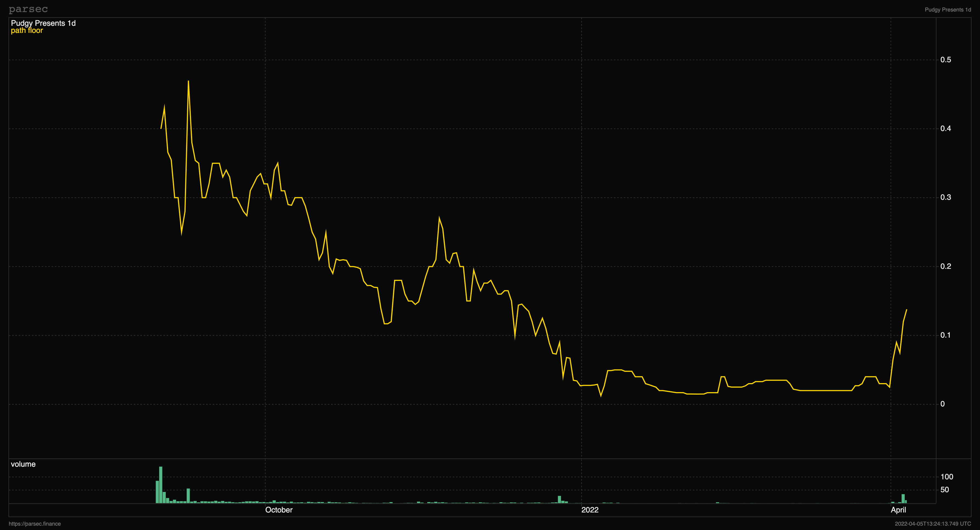The image size is (980, 530).
Task: Click the 0.4 price axis label
Action: 945,129
